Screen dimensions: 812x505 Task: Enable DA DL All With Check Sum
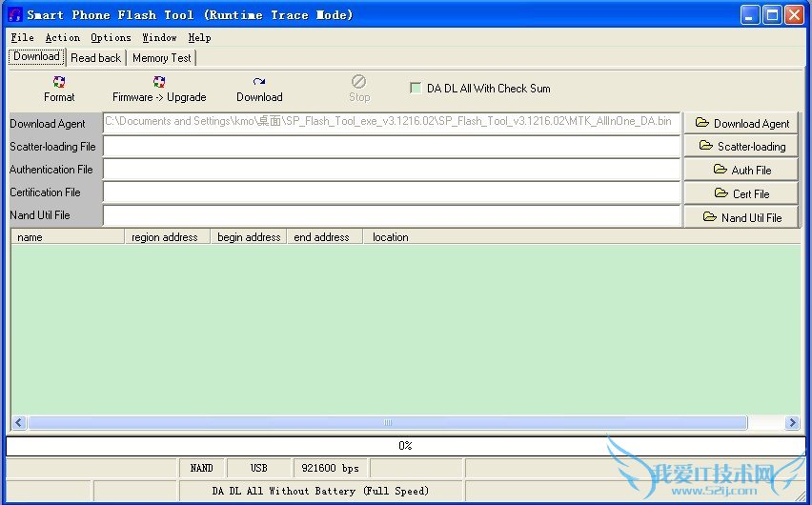416,89
